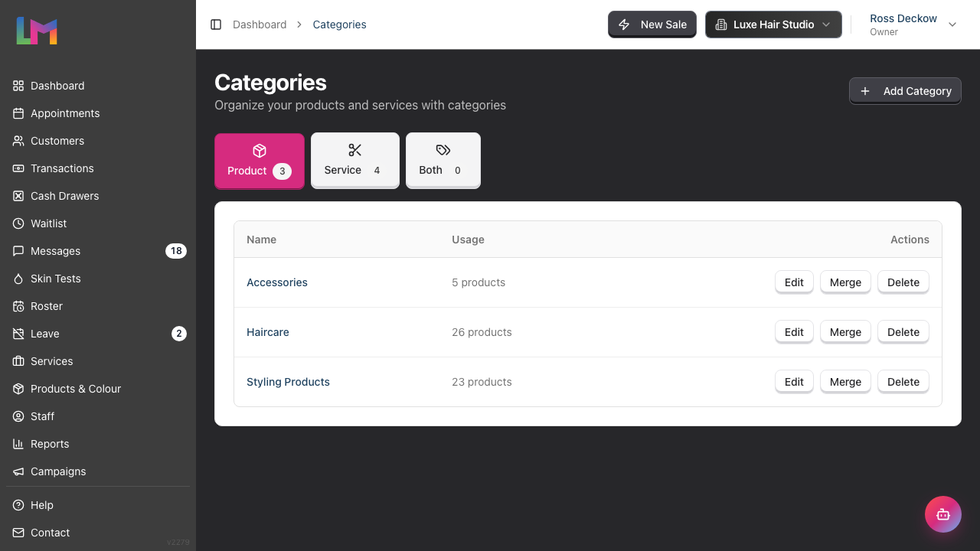Delete the Accessories category
This screenshot has width=980, height=551.
(903, 282)
